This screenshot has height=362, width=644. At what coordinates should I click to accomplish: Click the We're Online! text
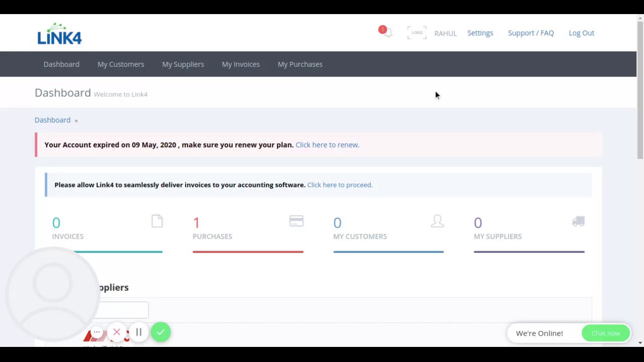tap(539, 333)
